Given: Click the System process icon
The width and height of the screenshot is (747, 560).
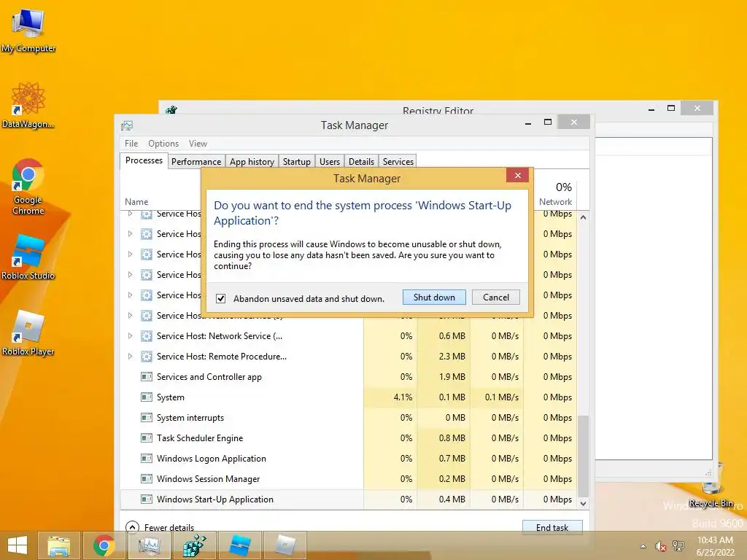Looking at the screenshot, I should coord(146,397).
